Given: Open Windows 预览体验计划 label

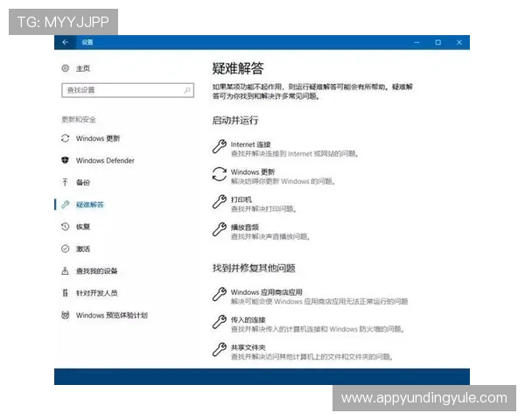Looking at the screenshot, I should (112, 315).
